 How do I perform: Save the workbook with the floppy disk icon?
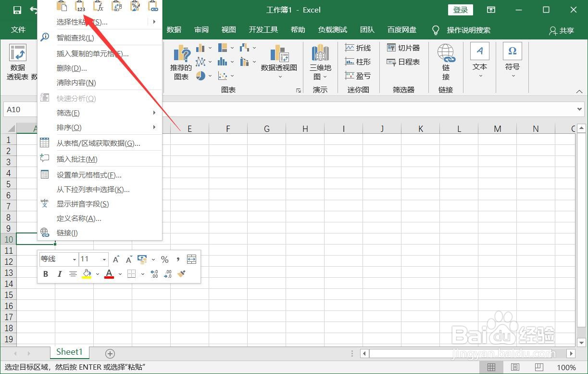pos(17,10)
